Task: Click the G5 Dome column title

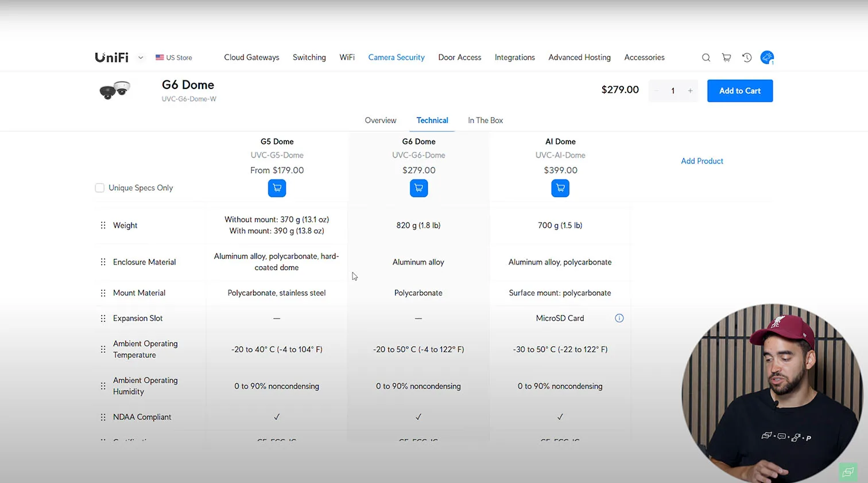Action: 277,142
